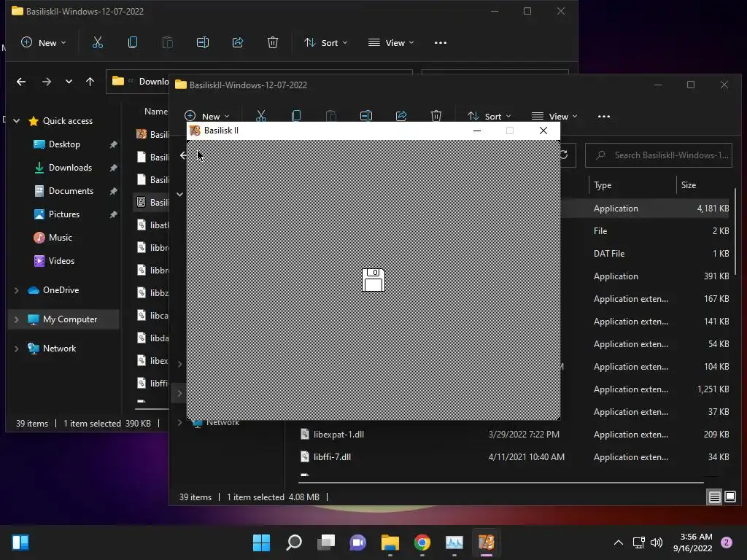Select Documents in navigation pane
The width and height of the screenshot is (747, 560).
click(x=71, y=191)
